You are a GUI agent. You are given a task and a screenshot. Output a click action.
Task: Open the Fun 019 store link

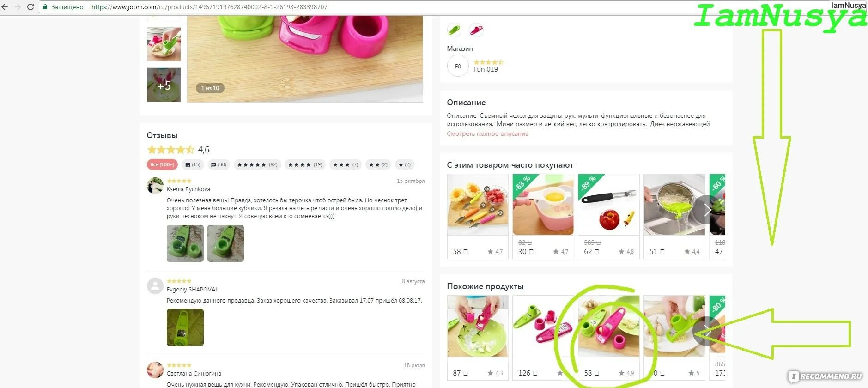point(486,69)
